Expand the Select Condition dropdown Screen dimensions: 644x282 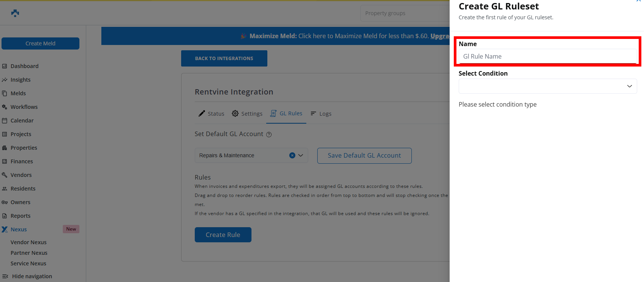click(x=548, y=86)
